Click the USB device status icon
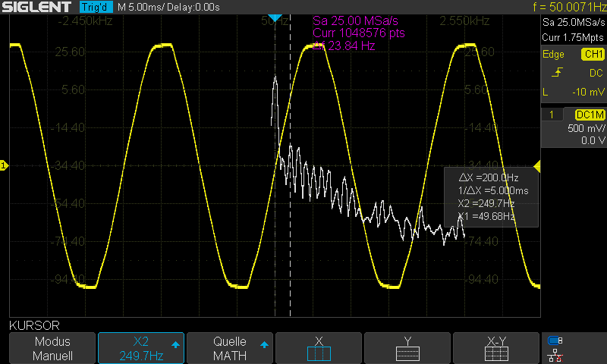The image size is (607, 364). 555,340
